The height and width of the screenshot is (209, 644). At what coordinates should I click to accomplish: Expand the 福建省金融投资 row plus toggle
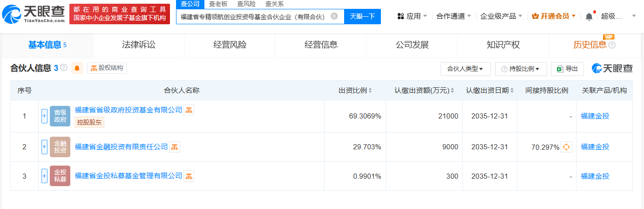pyautogui.click(x=44, y=147)
